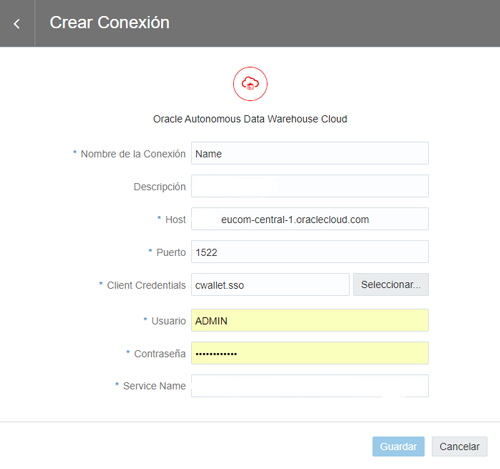Click the Puerto field label
500x469 pixels.
tap(171, 252)
